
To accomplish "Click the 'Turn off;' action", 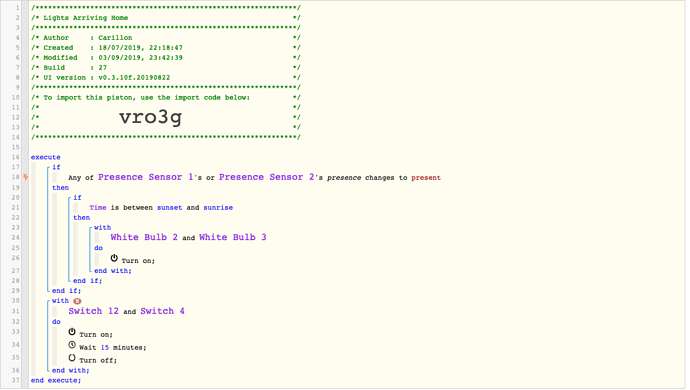I will point(98,361).
